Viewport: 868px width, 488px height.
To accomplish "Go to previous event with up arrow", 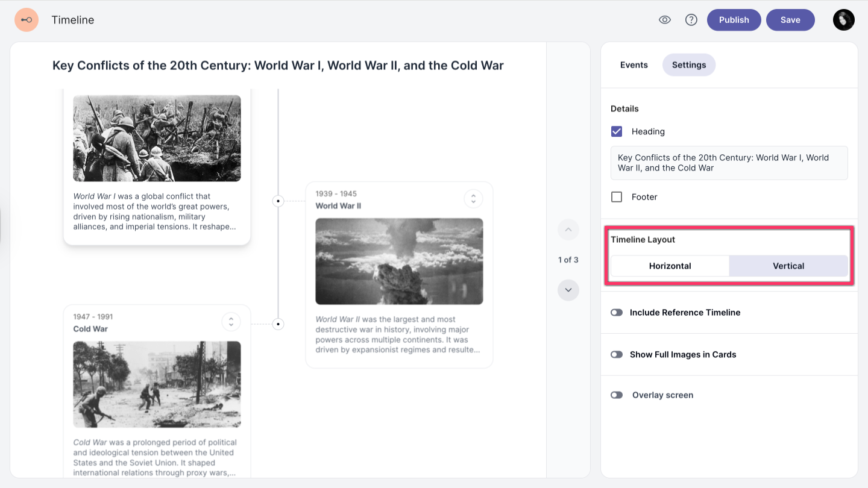I will 568,230.
